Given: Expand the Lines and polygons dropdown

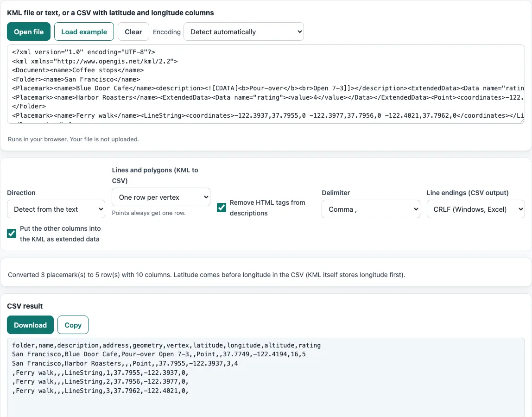Looking at the screenshot, I should [x=161, y=197].
